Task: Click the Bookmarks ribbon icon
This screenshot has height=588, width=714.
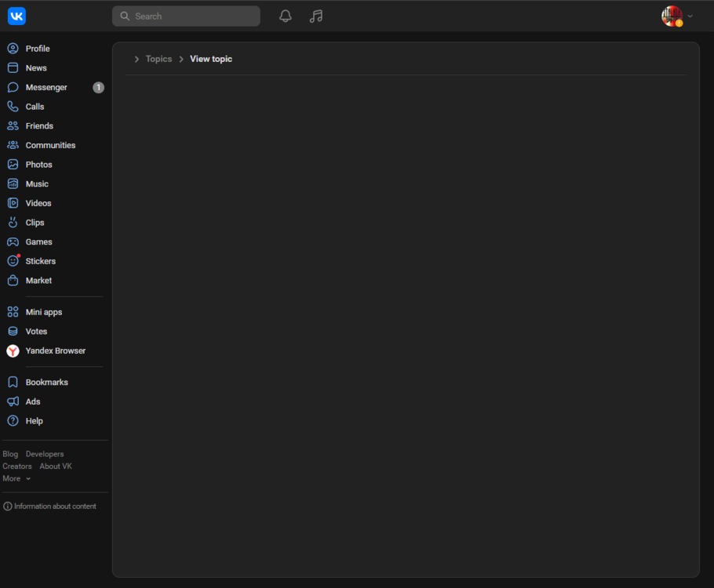Action: click(x=13, y=382)
